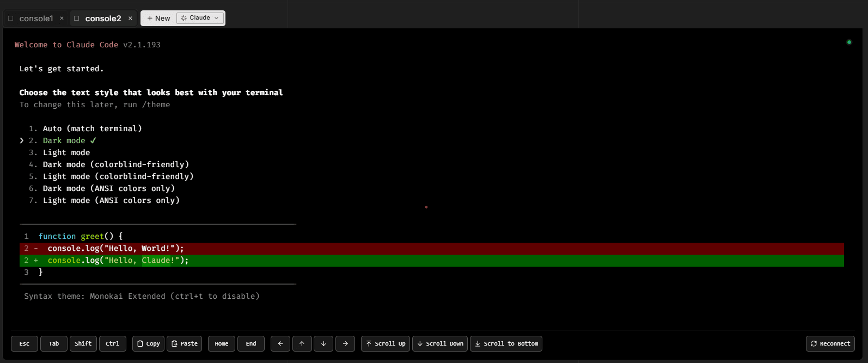This screenshot has height=363, width=868.
Task: Click the removed console.log Hello World line
Action: click(432, 248)
